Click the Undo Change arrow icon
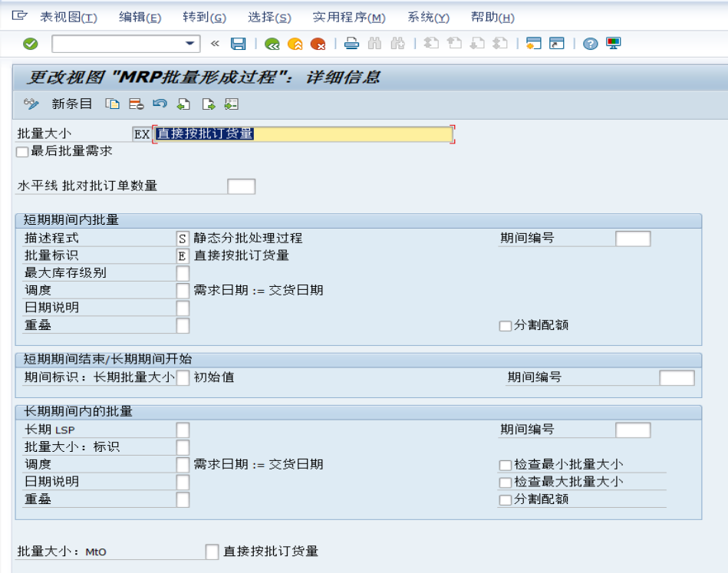 [x=160, y=104]
